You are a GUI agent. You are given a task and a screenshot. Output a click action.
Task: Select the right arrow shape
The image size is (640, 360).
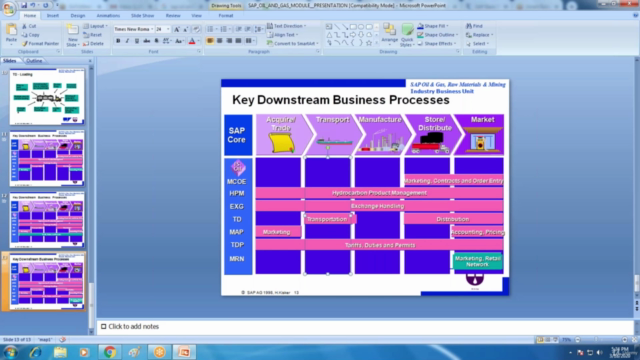pos(353,35)
